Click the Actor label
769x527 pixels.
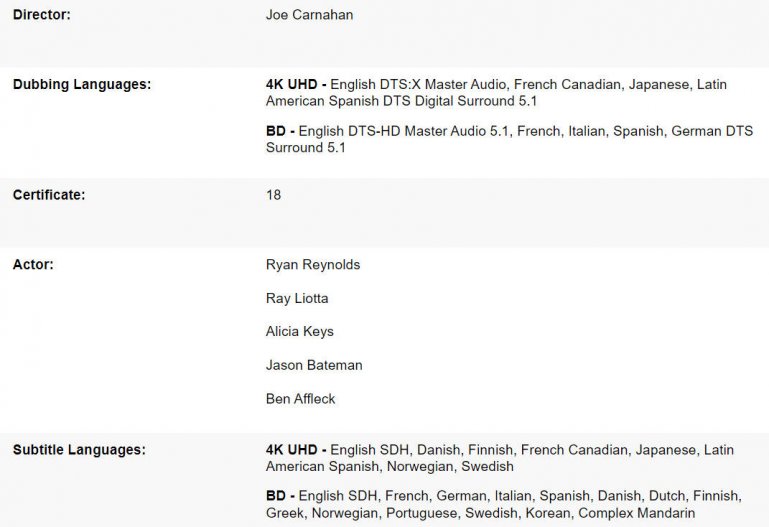pos(33,265)
